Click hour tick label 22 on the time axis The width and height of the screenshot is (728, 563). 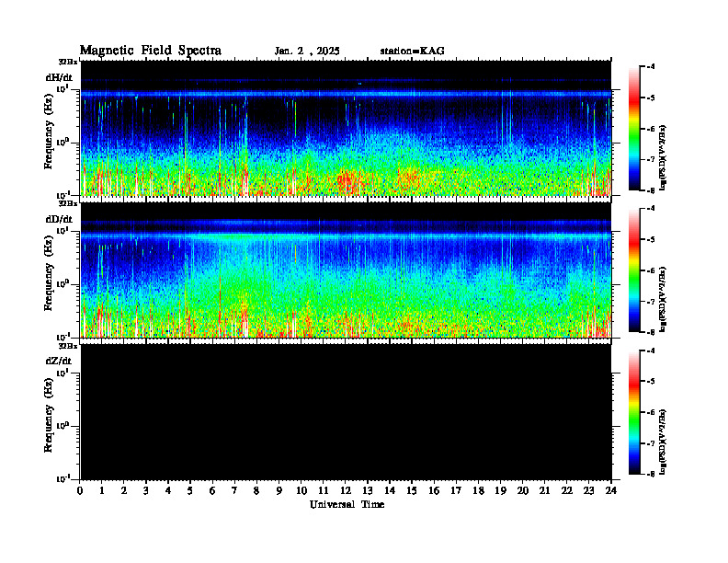click(567, 491)
